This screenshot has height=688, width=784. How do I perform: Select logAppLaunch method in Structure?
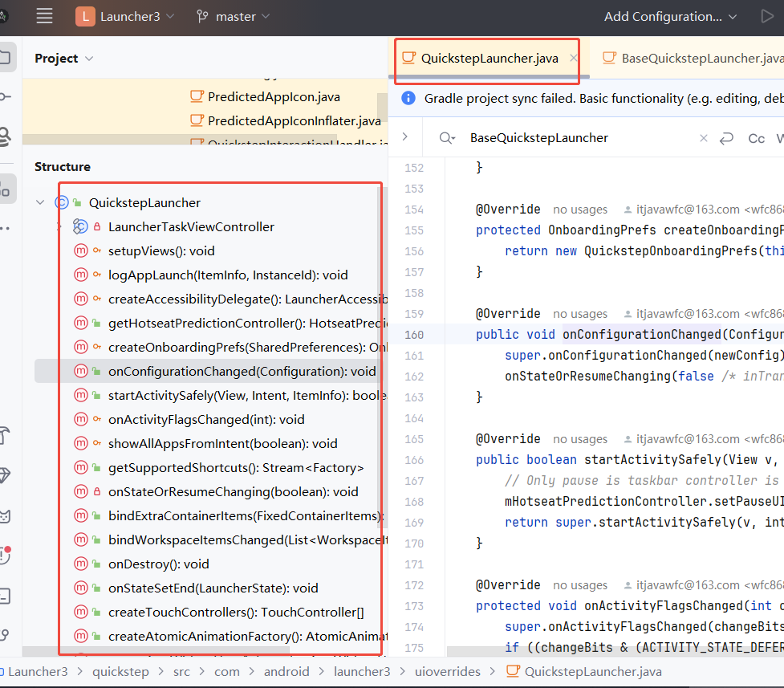pos(228,275)
